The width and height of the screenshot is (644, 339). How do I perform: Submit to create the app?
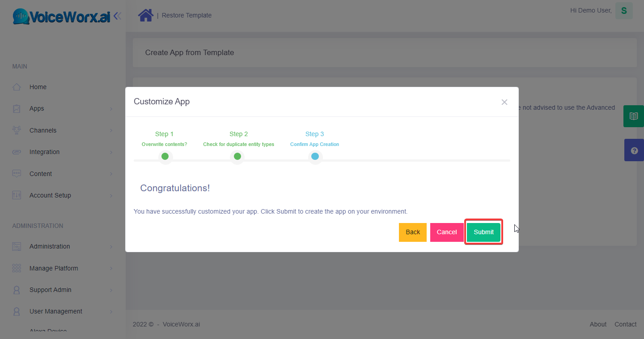click(x=483, y=232)
